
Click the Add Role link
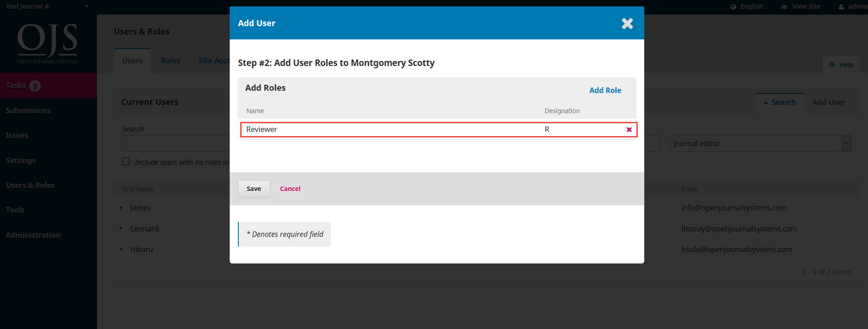[605, 90]
